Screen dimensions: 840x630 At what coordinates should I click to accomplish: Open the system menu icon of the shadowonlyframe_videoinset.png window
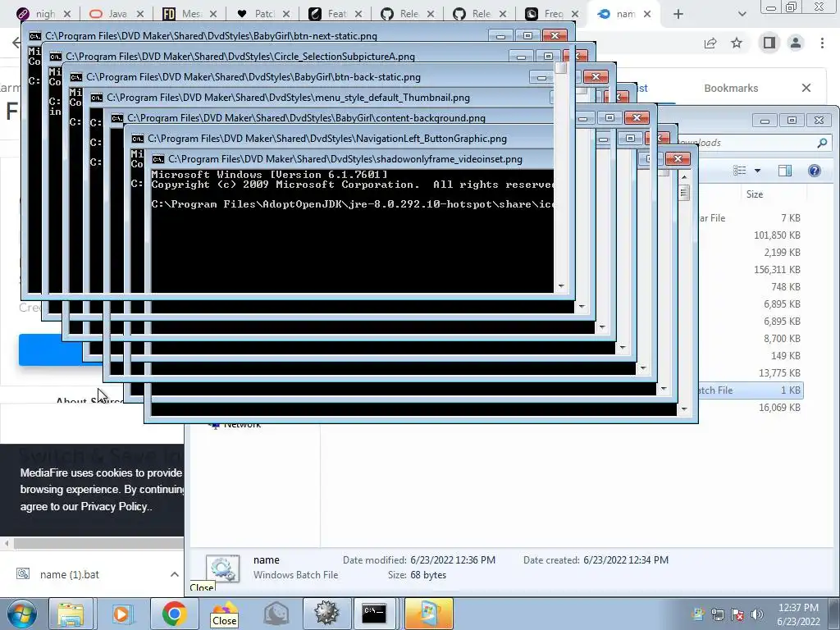158,159
